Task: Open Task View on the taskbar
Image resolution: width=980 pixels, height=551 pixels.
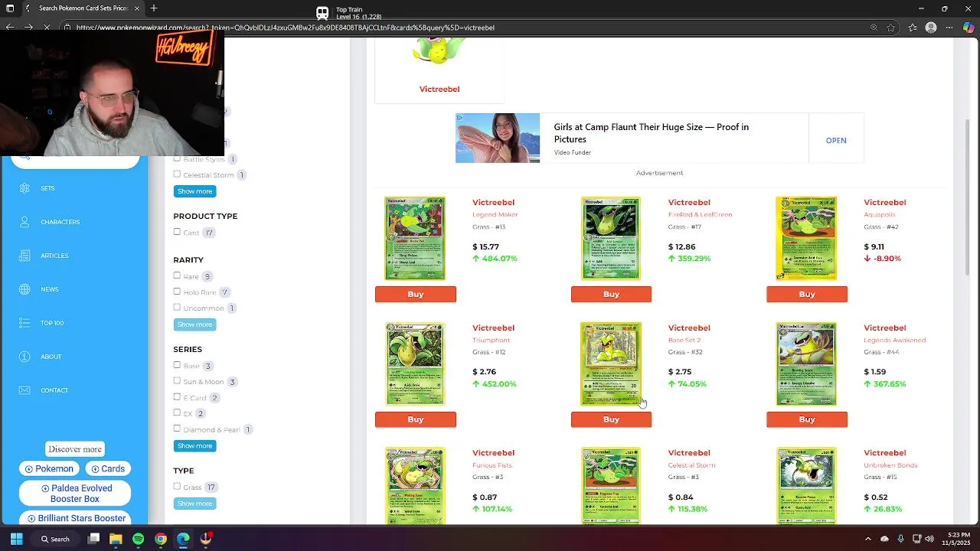Action: (x=93, y=539)
